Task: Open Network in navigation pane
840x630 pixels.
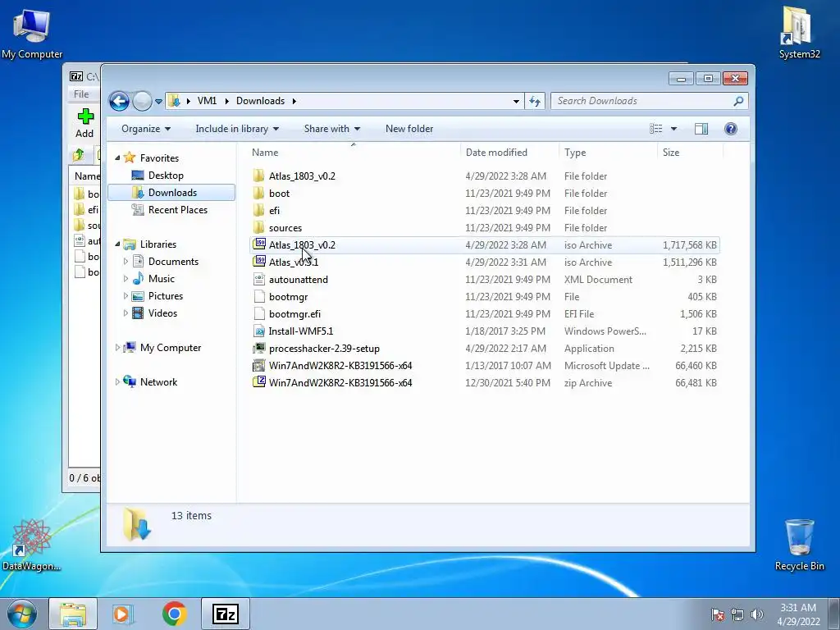Action: (x=158, y=382)
